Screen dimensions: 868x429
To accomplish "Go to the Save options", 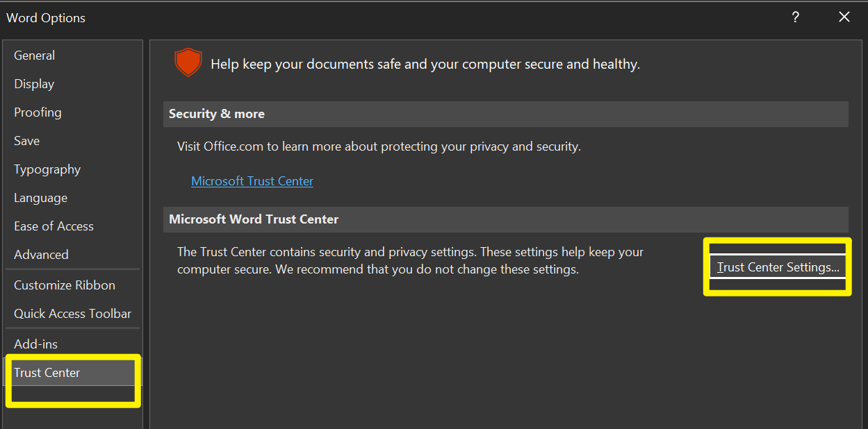I will pyautogui.click(x=27, y=141).
